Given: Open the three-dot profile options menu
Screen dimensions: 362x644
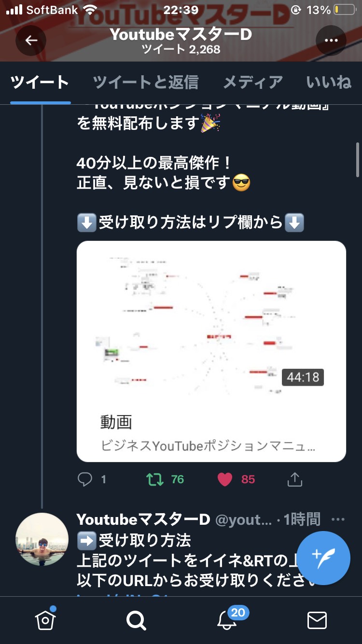Looking at the screenshot, I should click(x=331, y=41).
